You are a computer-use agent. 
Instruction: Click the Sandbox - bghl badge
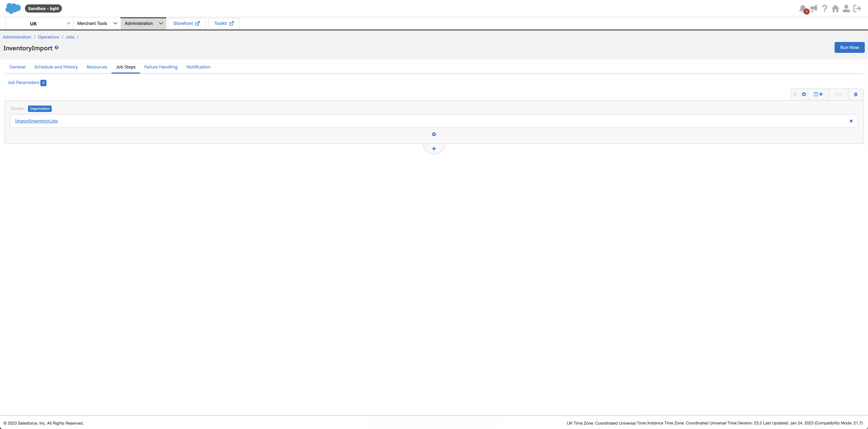(43, 8)
